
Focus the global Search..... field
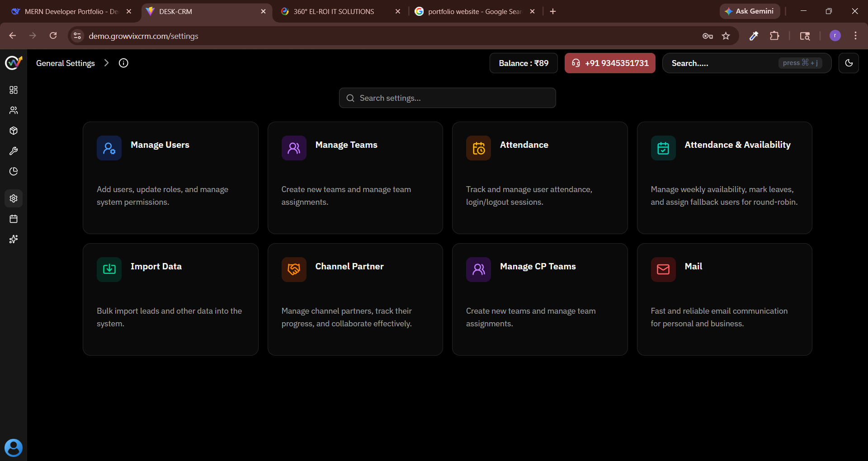tap(747, 63)
